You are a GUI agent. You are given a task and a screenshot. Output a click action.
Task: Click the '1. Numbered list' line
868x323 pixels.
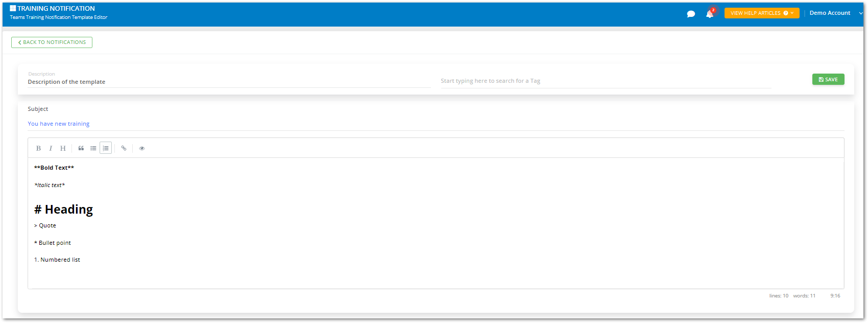click(x=57, y=260)
